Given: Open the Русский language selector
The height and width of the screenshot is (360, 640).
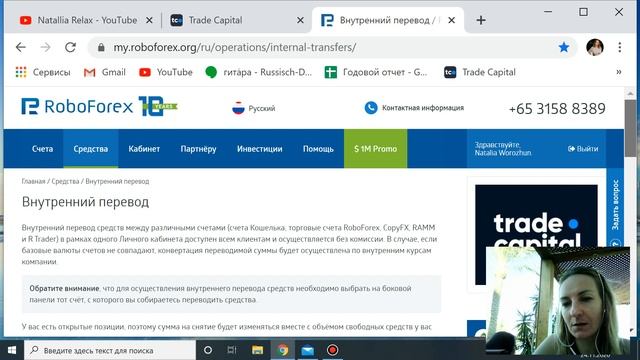Looking at the screenshot, I should pos(253,108).
